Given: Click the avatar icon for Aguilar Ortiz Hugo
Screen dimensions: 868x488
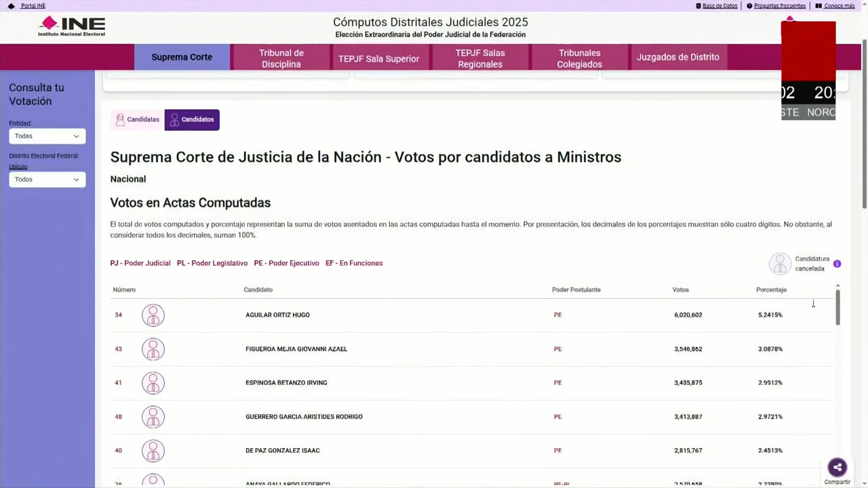Looking at the screenshot, I should [x=153, y=315].
